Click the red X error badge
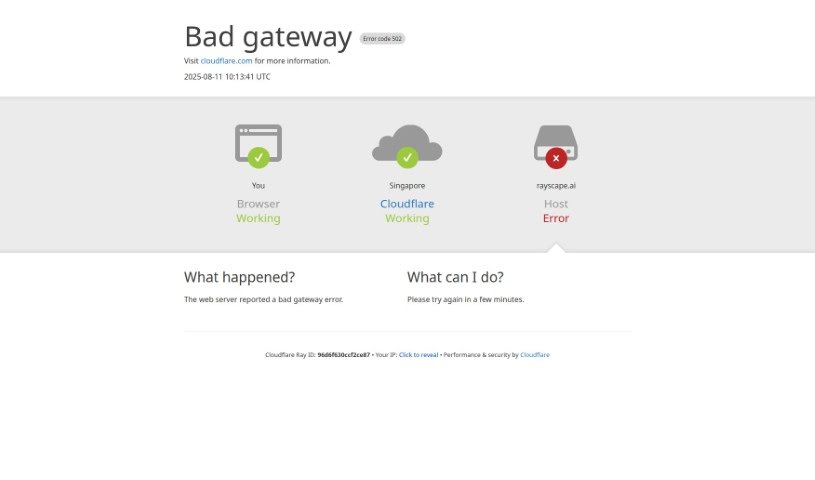Screen dimensions: 815x480 click(x=556, y=158)
